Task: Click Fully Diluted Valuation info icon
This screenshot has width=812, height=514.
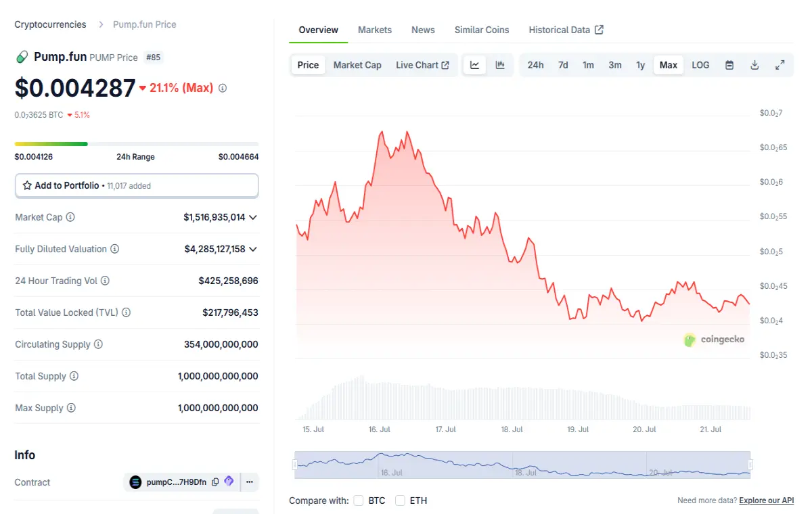Action: (114, 249)
